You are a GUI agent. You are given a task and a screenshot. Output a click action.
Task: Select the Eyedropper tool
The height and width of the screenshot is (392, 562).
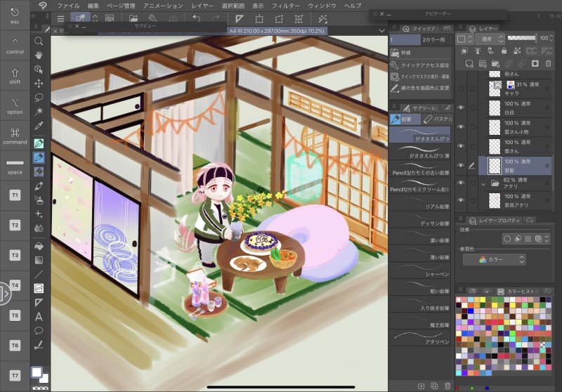click(x=39, y=126)
